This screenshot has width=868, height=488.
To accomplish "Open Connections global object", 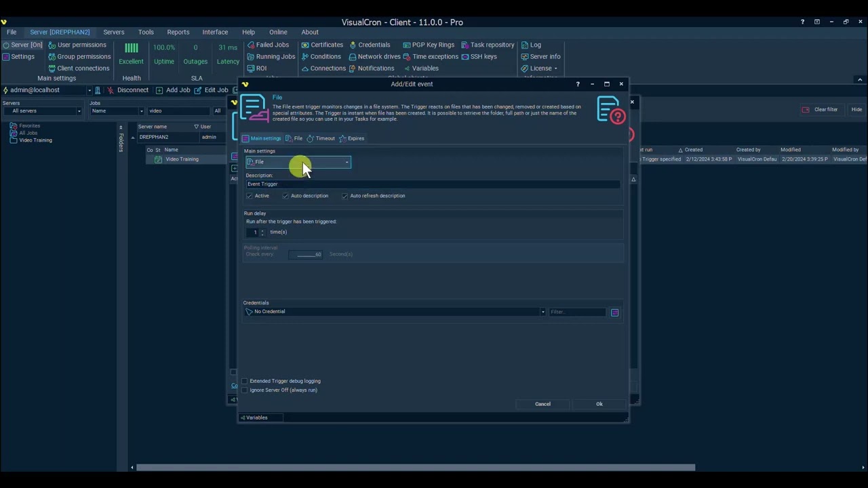I will pos(323,68).
